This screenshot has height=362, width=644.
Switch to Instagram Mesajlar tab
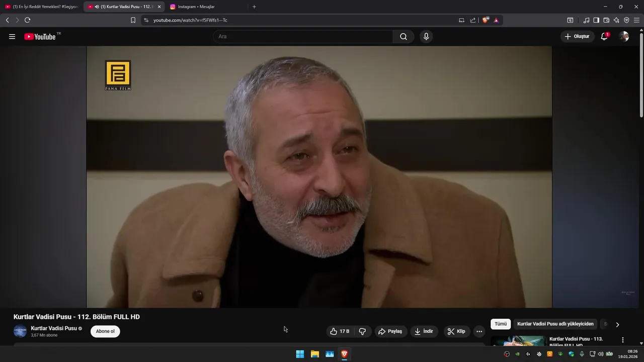click(x=207, y=7)
